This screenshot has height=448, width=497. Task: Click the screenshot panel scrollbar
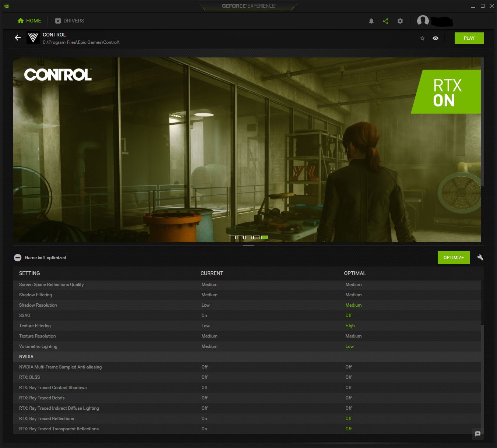point(482,122)
